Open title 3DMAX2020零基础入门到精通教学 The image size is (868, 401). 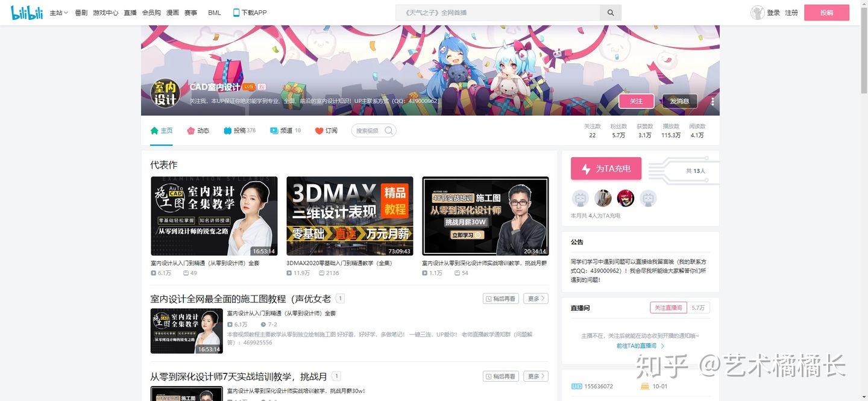point(339,263)
